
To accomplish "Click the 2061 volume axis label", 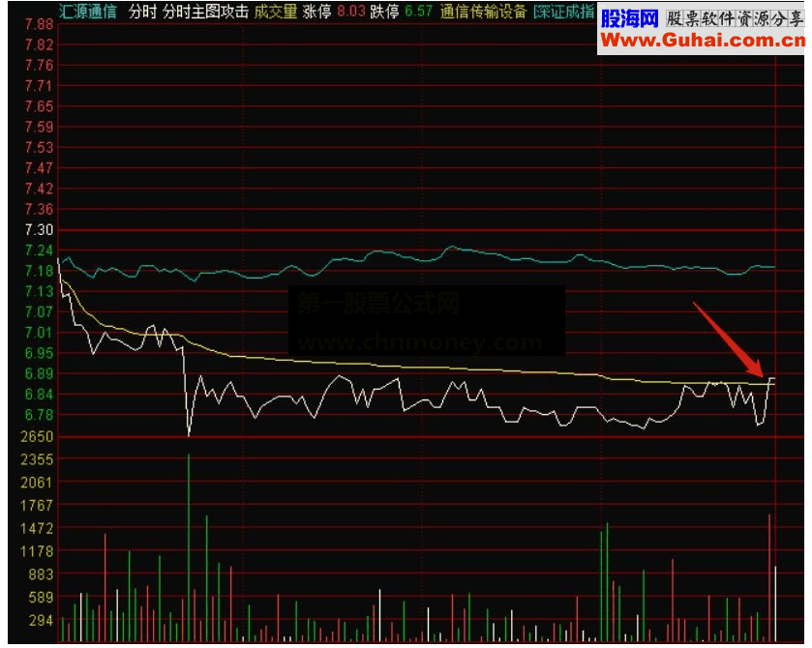I will click(37, 483).
